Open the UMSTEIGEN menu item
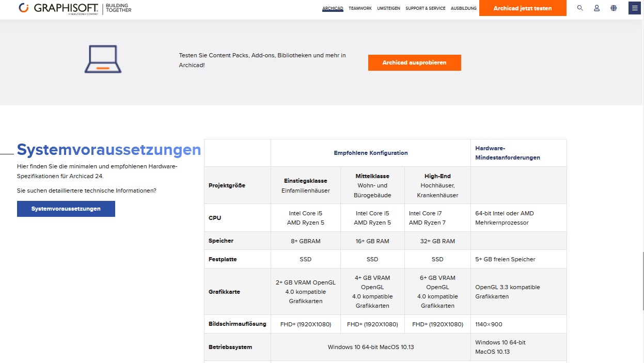The image size is (644, 363). 388,8
